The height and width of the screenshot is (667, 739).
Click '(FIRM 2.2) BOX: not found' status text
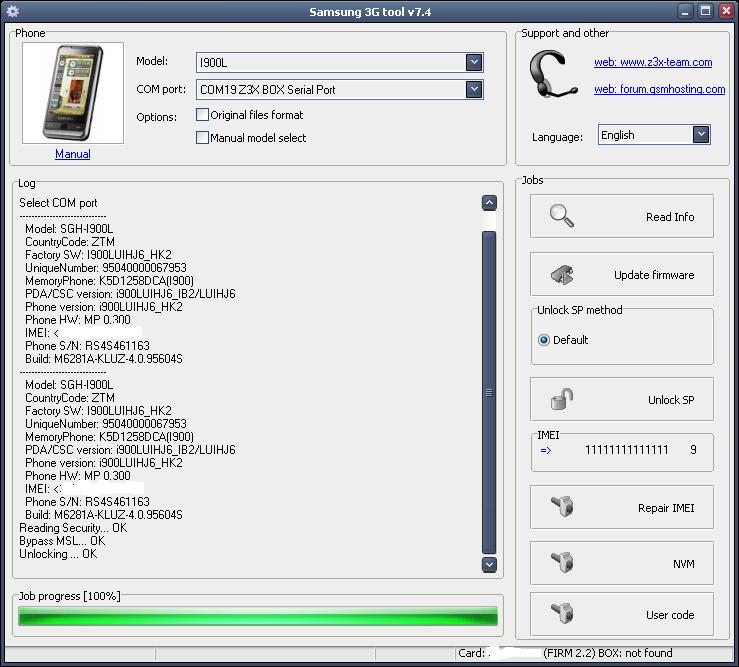[608, 653]
